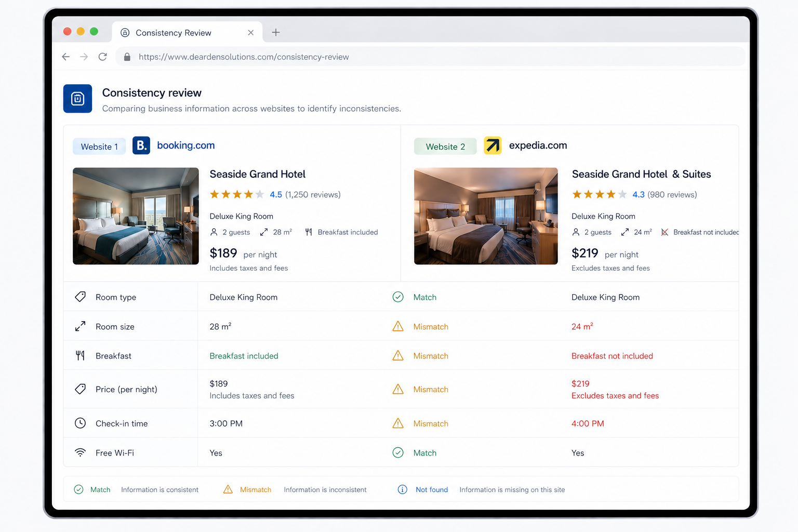The width and height of the screenshot is (798, 532).
Task: Click the blue Consistency review app logo
Action: pyautogui.click(x=77, y=99)
